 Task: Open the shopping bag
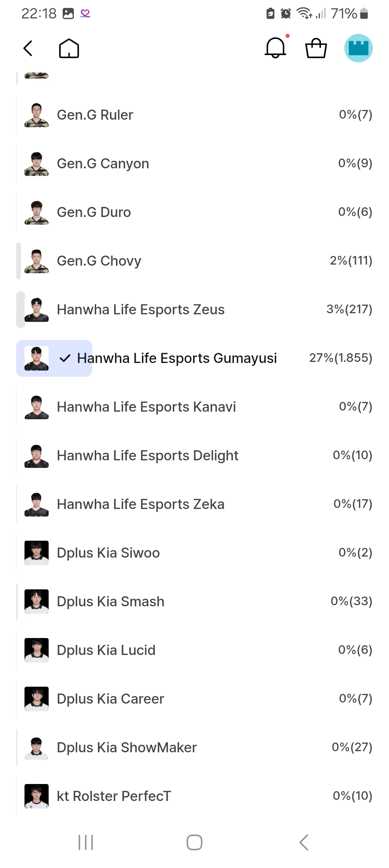point(316,48)
